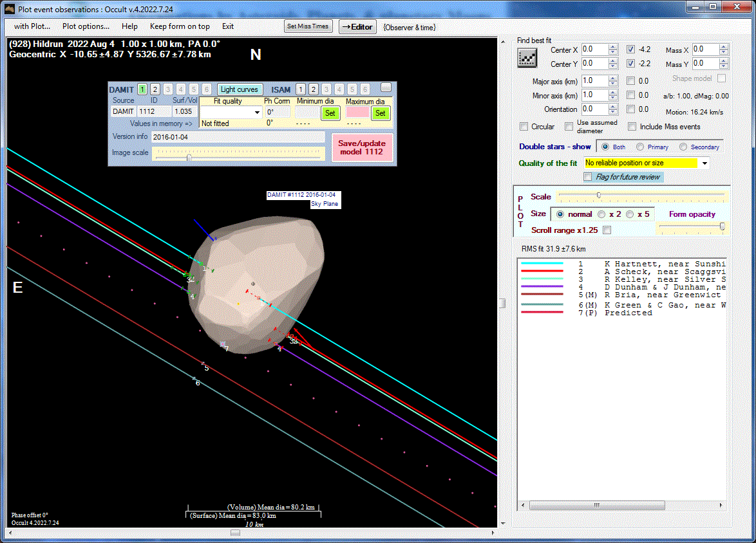Click the small blank button right of ISAM numbers
756x543 pixels.
pyautogui.click(x=386, y=87)
